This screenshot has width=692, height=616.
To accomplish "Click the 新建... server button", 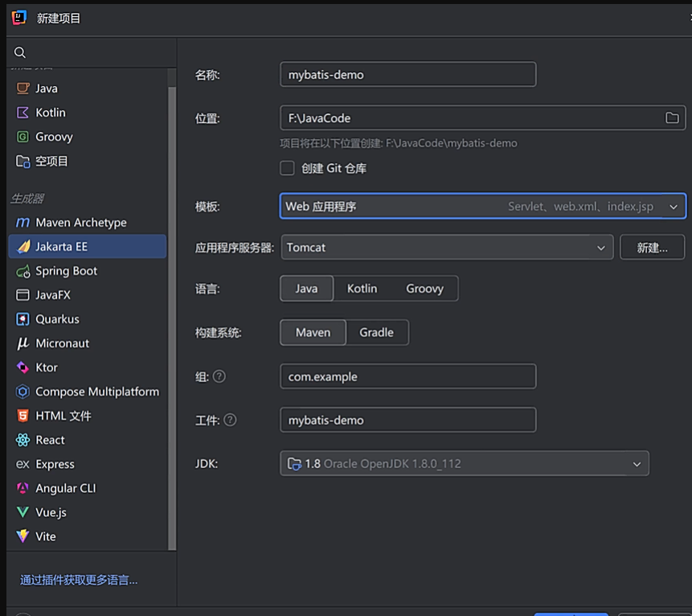I will 653,247.
